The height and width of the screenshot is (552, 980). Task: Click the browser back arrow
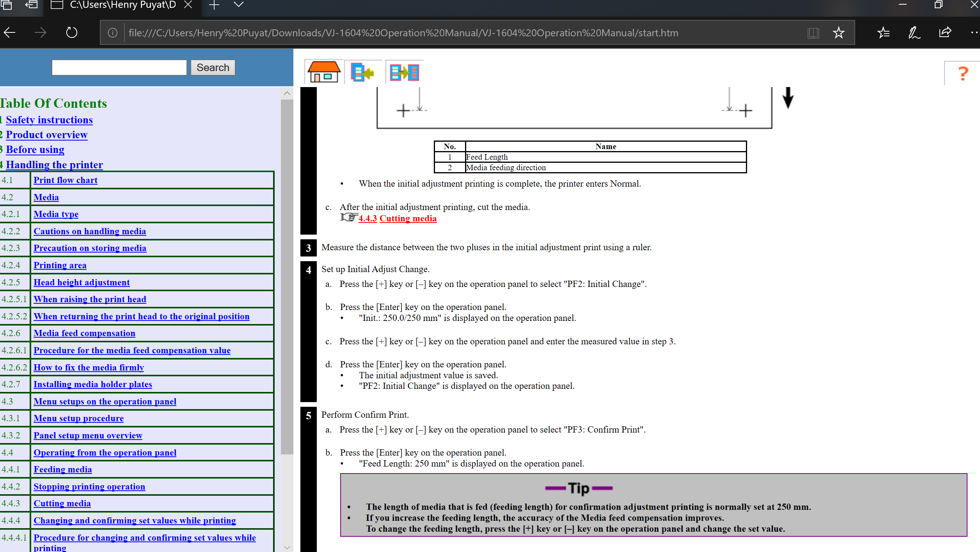pos(9,33)
